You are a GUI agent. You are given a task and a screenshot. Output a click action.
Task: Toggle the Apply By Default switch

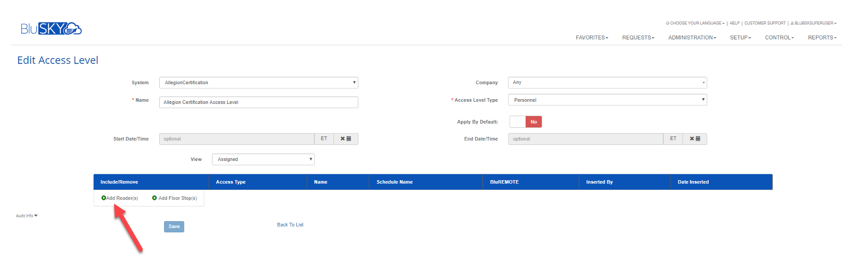[x=526, y=122]
